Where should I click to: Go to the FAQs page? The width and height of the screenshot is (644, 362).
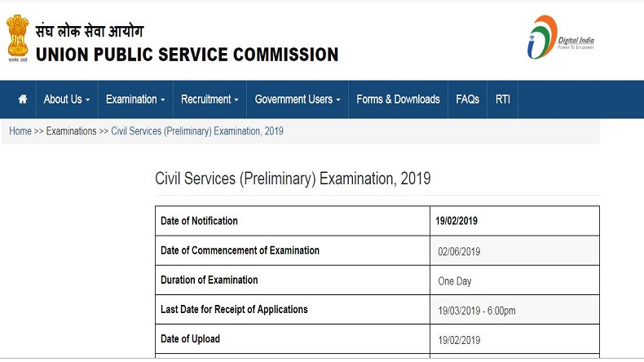(x=468, y=99)
